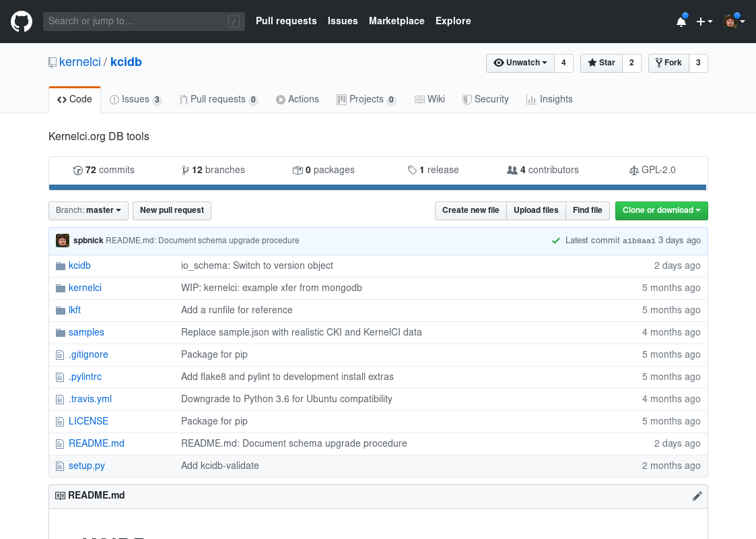Image resolution: width=756 pixels, height=539 pixels.
Task: Focus the Search or jump to field
Action: (143, 22)
